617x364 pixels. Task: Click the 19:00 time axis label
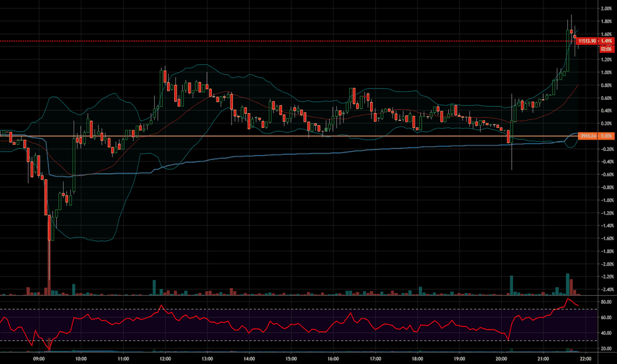[459, 359]
